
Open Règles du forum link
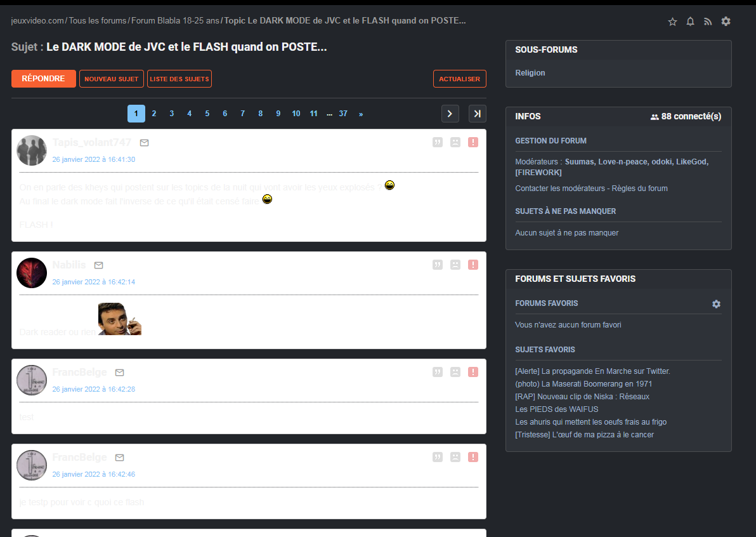(x=640, y=188)
